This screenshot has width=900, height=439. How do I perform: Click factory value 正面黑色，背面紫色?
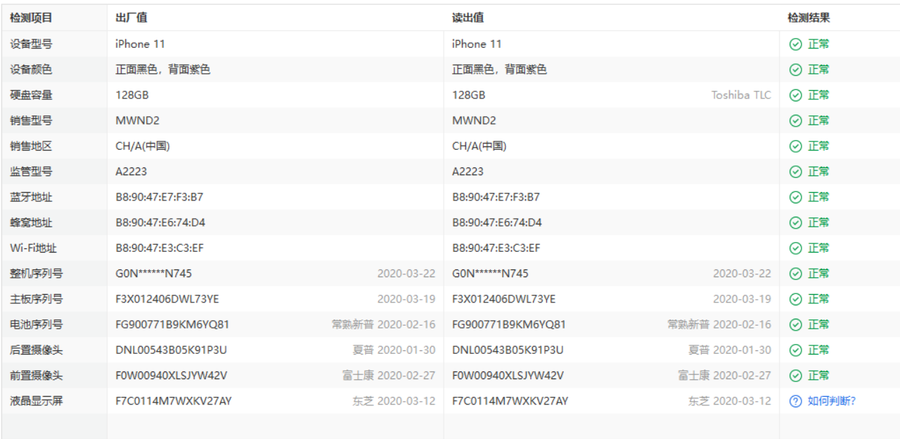(x=162, y=69)
